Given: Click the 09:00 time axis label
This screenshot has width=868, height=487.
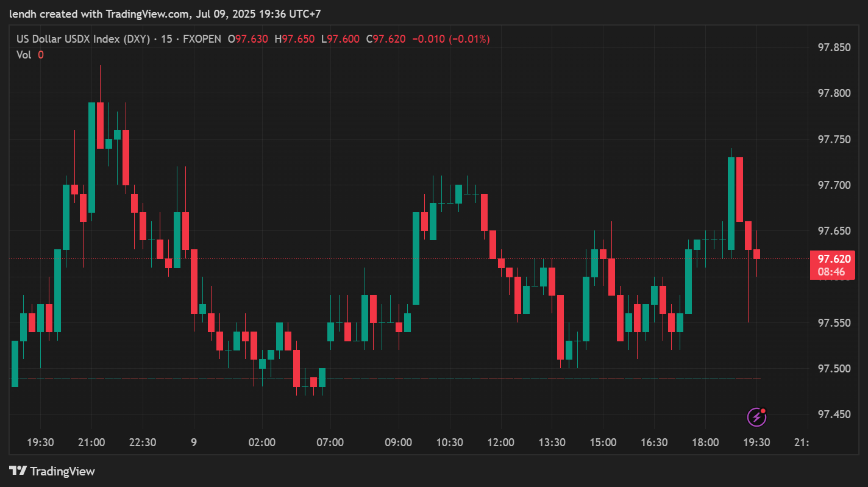Looking at the screenshot, I should pos(399,443).
